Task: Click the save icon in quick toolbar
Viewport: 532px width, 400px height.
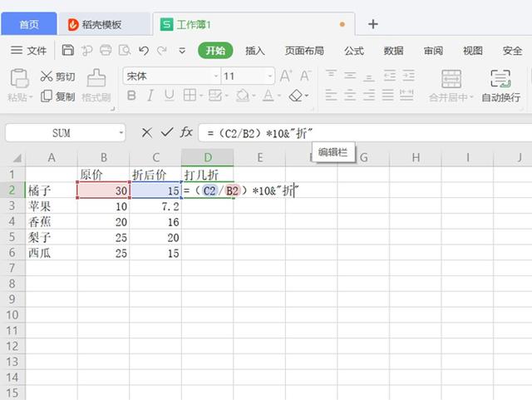Action: point(68,50)
